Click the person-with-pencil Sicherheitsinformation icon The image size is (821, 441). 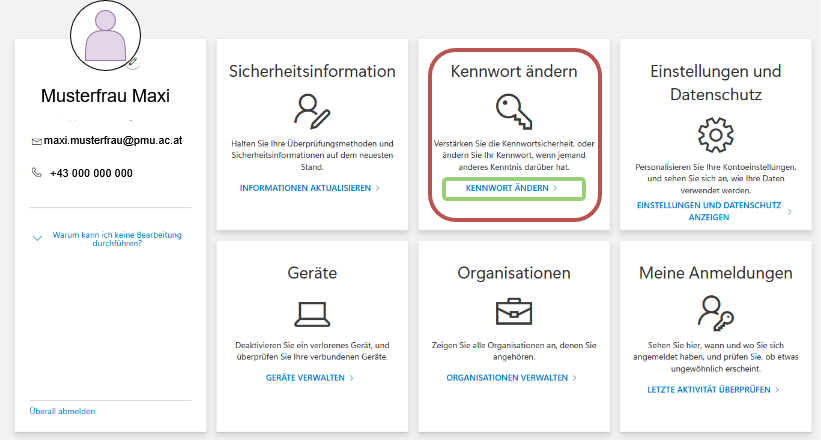click(311, 111)
